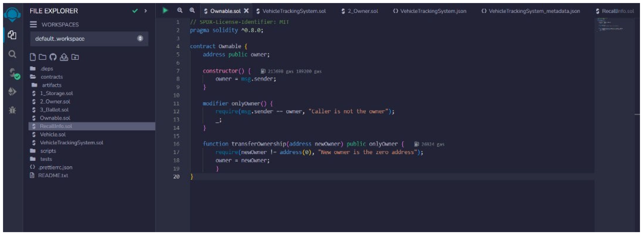The width and height of the screenshot is (644, 236).
Task: Click the upload files icon
Action: pos(64,57)
